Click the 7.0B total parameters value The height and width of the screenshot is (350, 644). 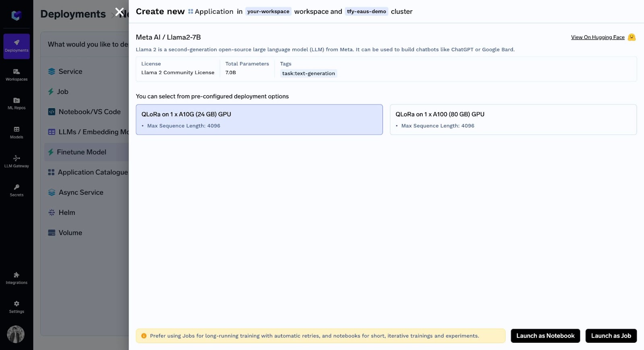tap(231, 72)
